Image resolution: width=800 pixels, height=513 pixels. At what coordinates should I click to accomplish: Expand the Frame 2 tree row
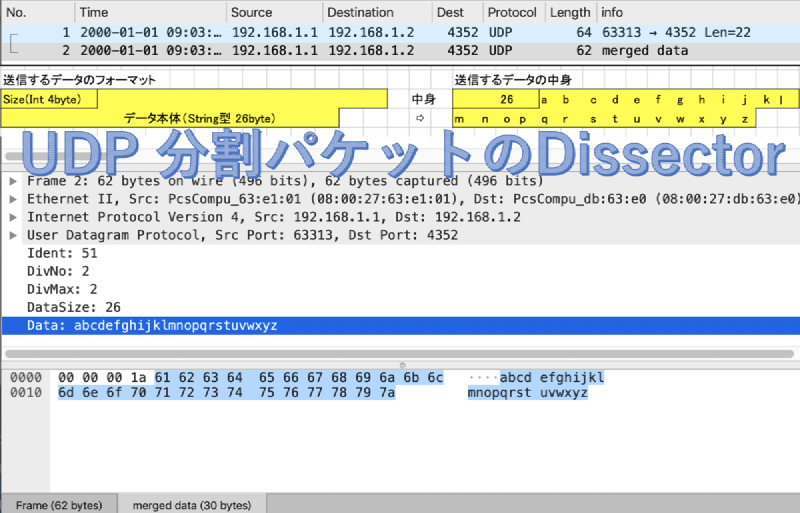12,182
